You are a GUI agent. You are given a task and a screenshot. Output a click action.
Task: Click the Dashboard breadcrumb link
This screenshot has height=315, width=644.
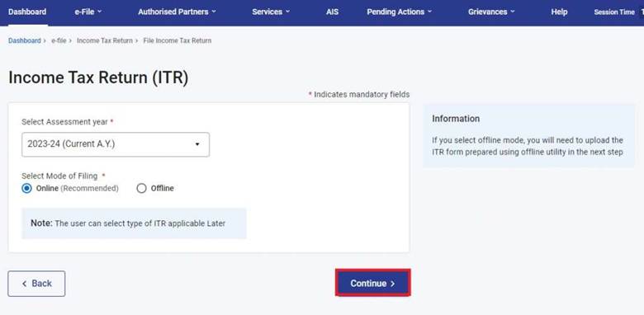coord(25,40)
